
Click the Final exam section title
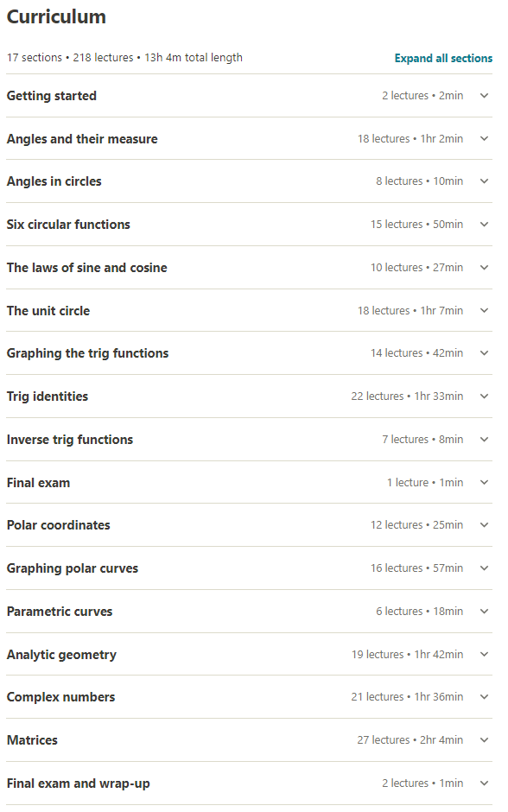pos(38,483)
